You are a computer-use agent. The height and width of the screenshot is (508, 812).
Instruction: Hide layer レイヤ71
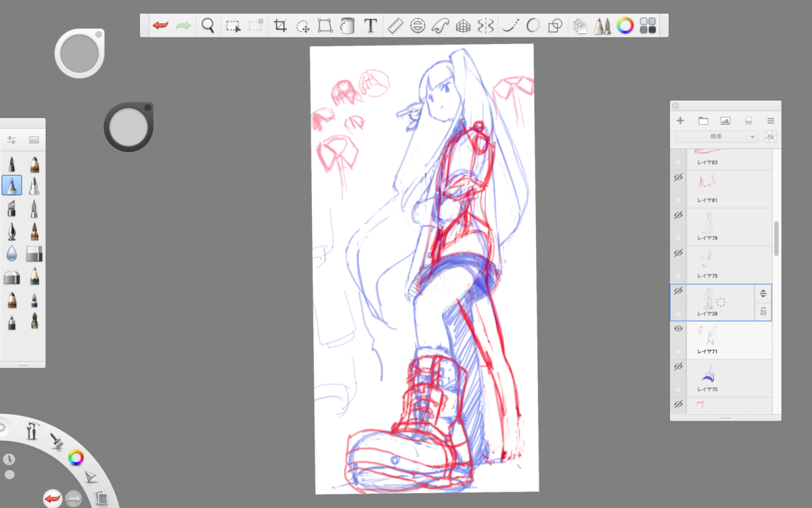(679, 329)
